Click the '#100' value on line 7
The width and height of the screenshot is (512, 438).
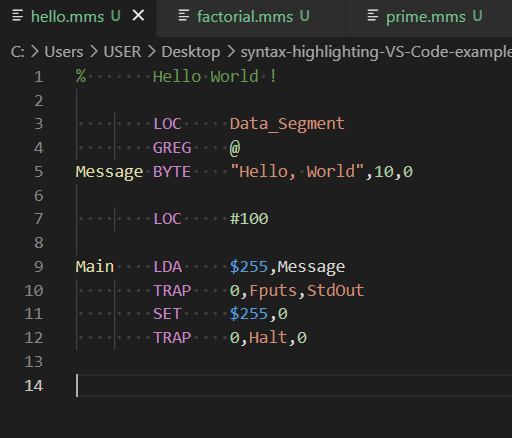pyautogui.click(x=249, y=219)
